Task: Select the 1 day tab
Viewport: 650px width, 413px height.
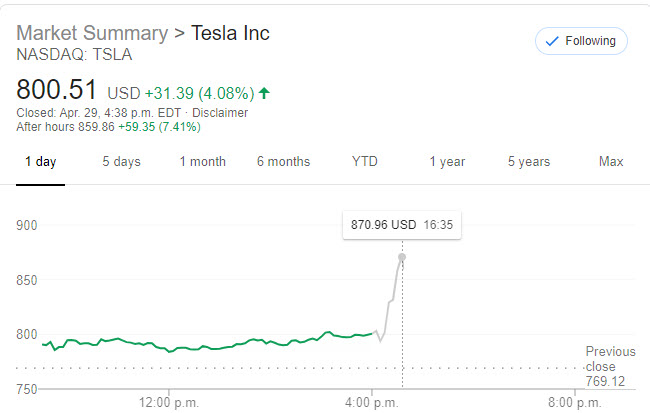Action: coord(41,162)
